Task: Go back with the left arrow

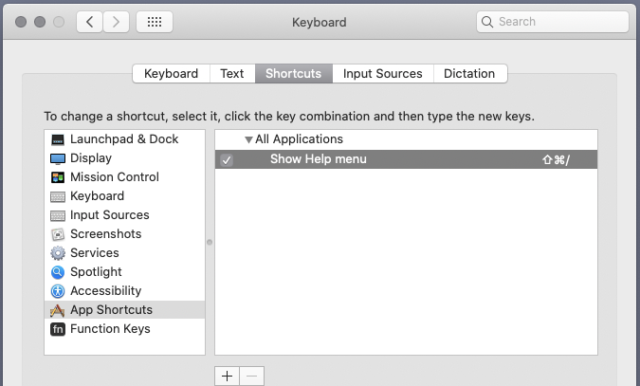Action: [x=89, y=22]
